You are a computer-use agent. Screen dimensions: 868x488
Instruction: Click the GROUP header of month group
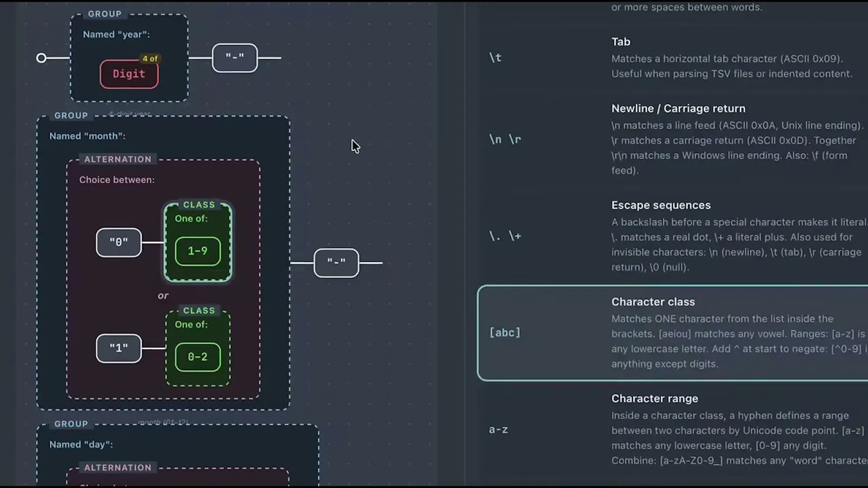[x=71, y=115]
